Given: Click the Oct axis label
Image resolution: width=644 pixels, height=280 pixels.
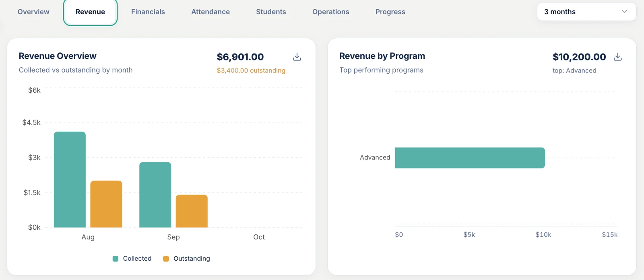Looking at the screenshot, I should click(x=259, y=237).
